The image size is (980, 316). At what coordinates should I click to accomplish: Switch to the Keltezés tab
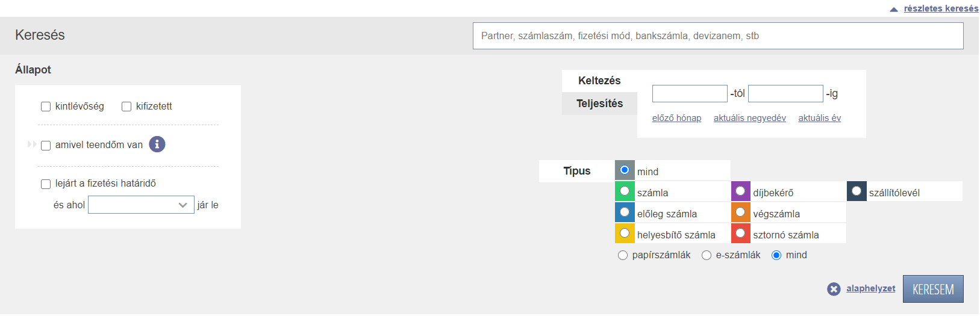click(x=599, y=81)
